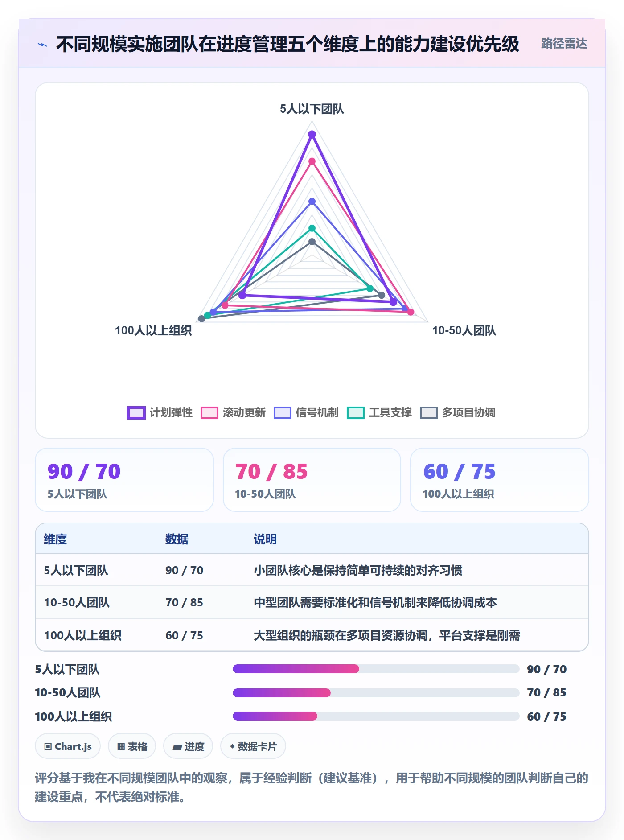624x840 pixels.
Task: Click the 5人以下团队 radar axis label
Action: tap(312, 109)
